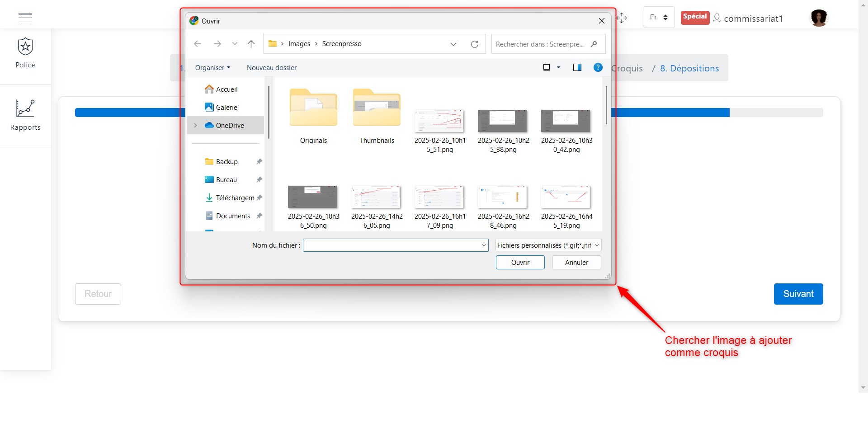868x428 pixels.
Task: Select file 2025-02-26_14h26_05.png
Action: pos(377,207)
